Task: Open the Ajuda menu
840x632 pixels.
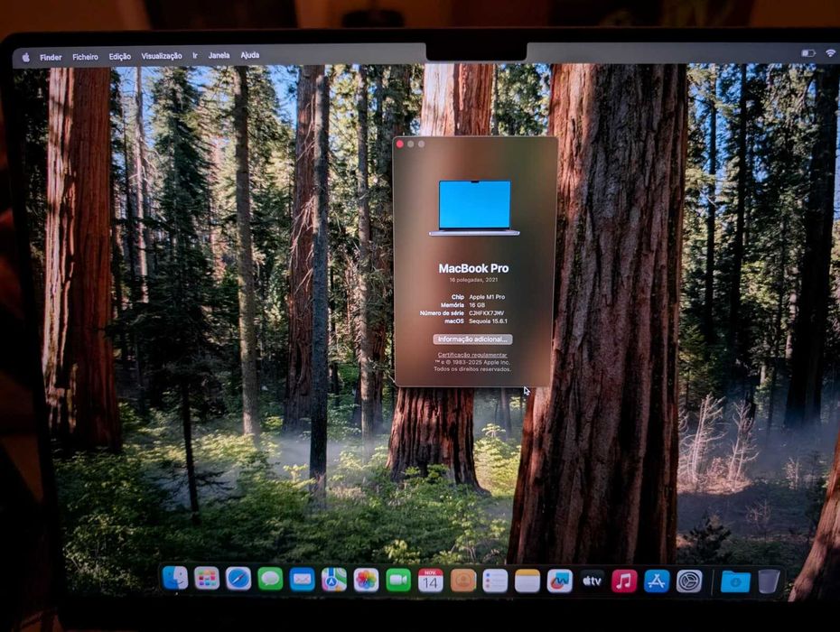Action: click(249, 55)
